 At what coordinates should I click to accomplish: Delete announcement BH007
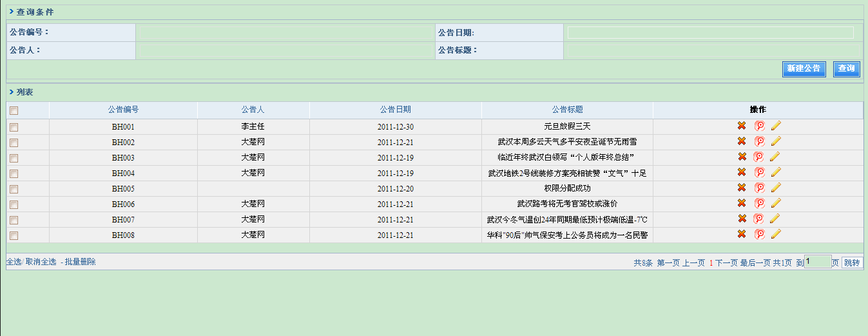coord(742,219)
